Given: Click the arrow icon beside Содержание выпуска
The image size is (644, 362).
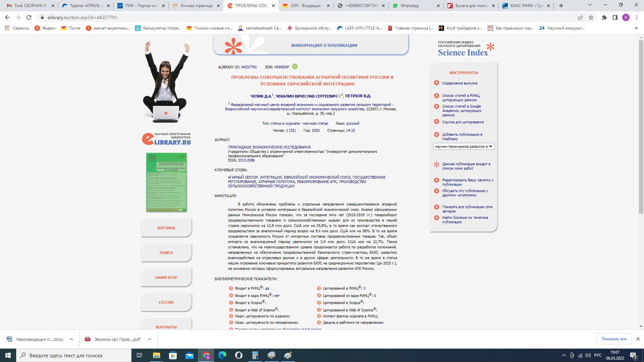Looking at the screenshot, I should click(x=436, y=83).
